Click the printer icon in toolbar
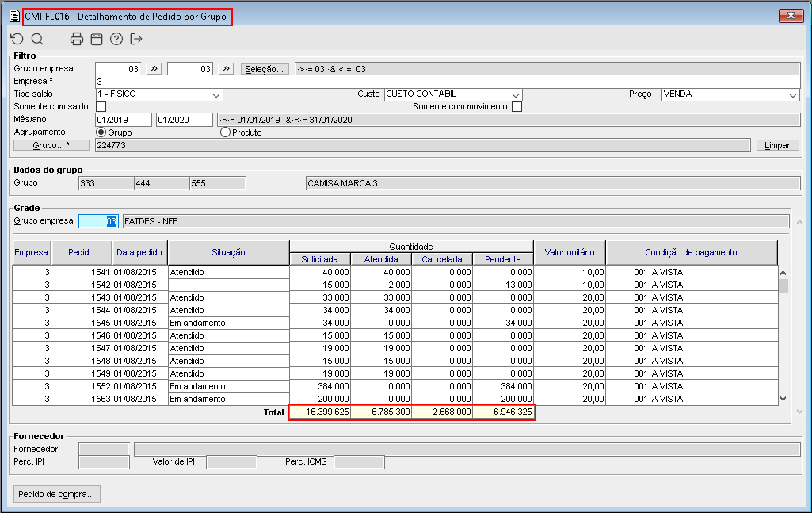 point(77,39)
